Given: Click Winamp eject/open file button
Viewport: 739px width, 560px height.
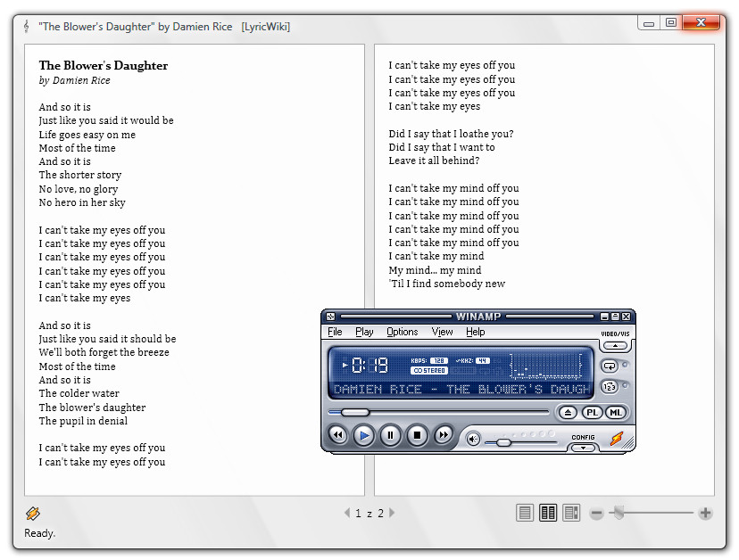Looking at the screenshot, I should (x=568, y=413).
